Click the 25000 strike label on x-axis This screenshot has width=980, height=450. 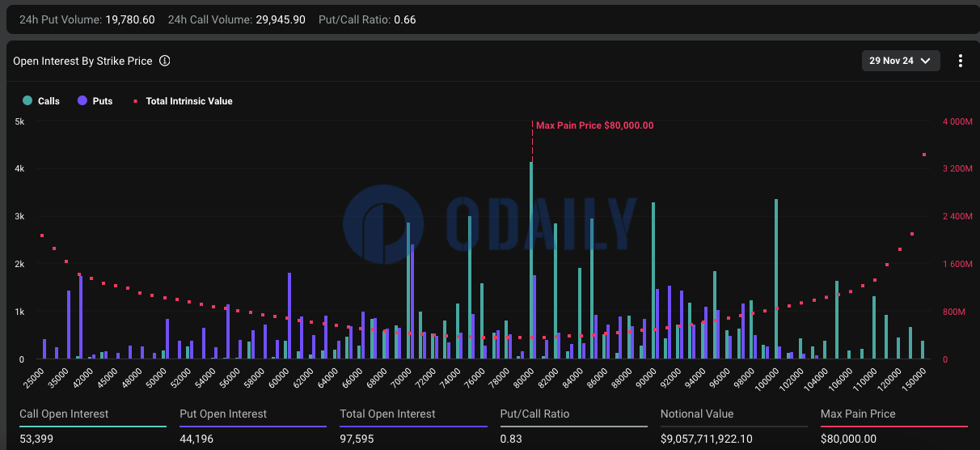34,377
